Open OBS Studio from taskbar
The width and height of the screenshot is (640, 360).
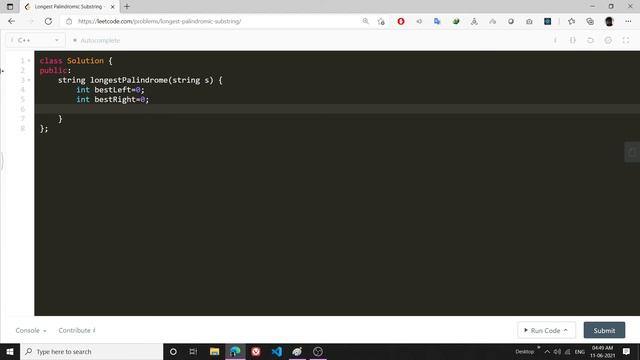click(318, 351)
